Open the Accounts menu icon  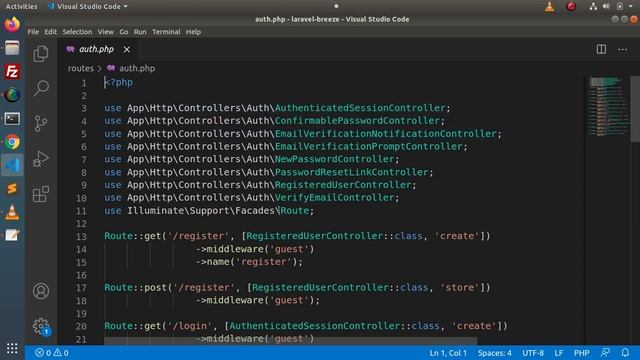click(x=41, y=291)
